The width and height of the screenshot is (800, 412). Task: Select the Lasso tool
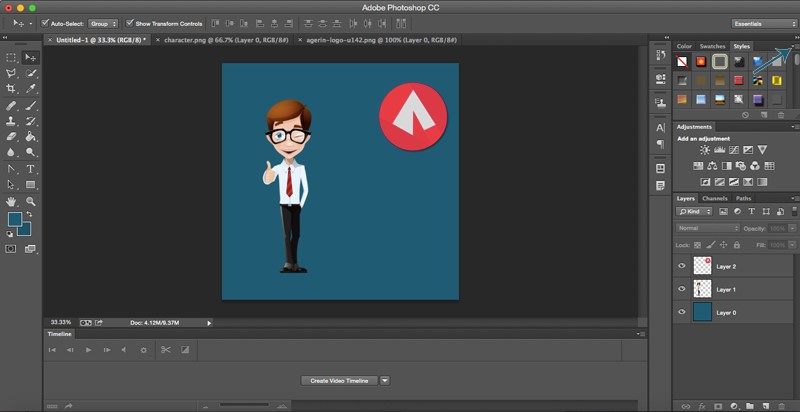pyautogui.click(x=11, y=73)
